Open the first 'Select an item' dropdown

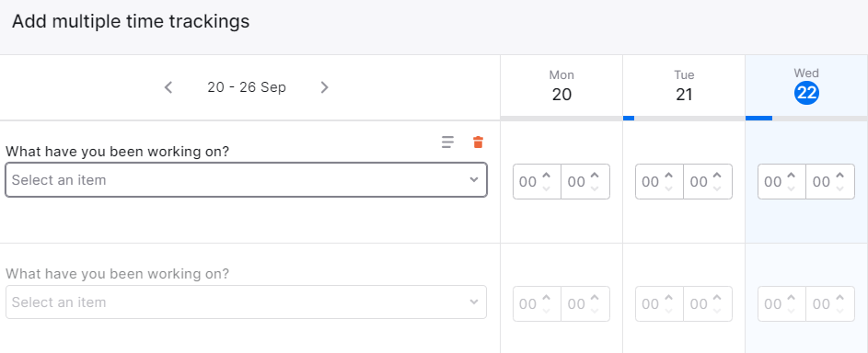[x=247, y=180]
